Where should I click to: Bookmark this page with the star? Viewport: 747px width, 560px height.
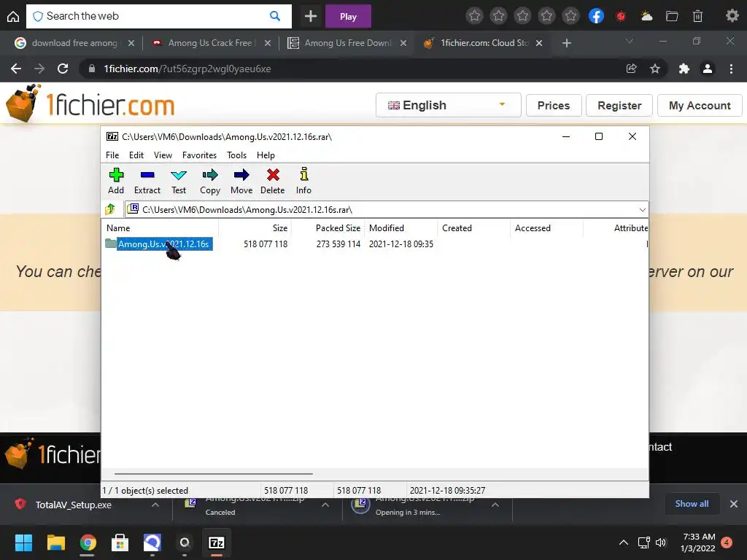[655, 69]
